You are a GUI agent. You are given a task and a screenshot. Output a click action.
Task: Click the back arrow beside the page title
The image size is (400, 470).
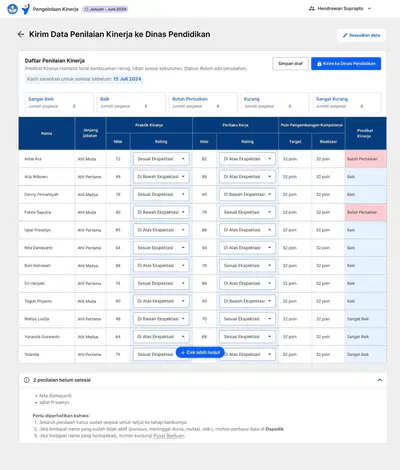[x=21, y=34]
